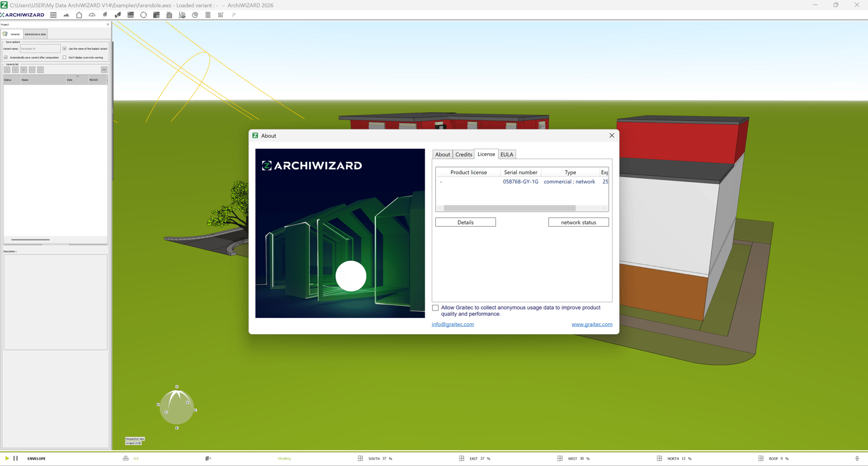Screen dimensions: 868x466
Task: Click the gray floor-plan square icon in toolbar
Action: [x=131, y=15]
